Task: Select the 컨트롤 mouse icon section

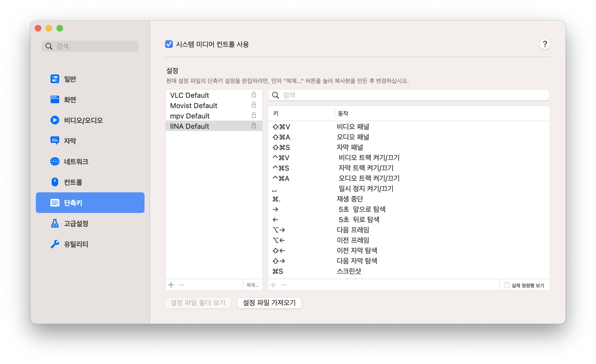Action: pos(55,182)
